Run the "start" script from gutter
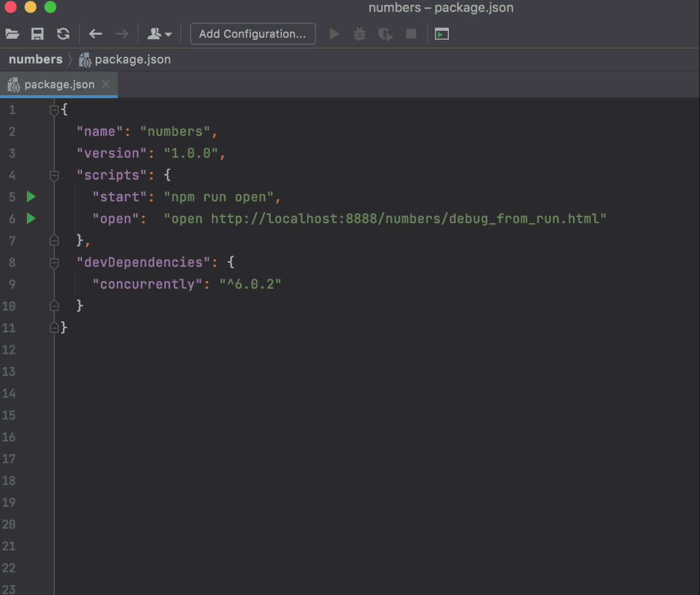This screenshot has width=700, height=595. click(31, 197)
